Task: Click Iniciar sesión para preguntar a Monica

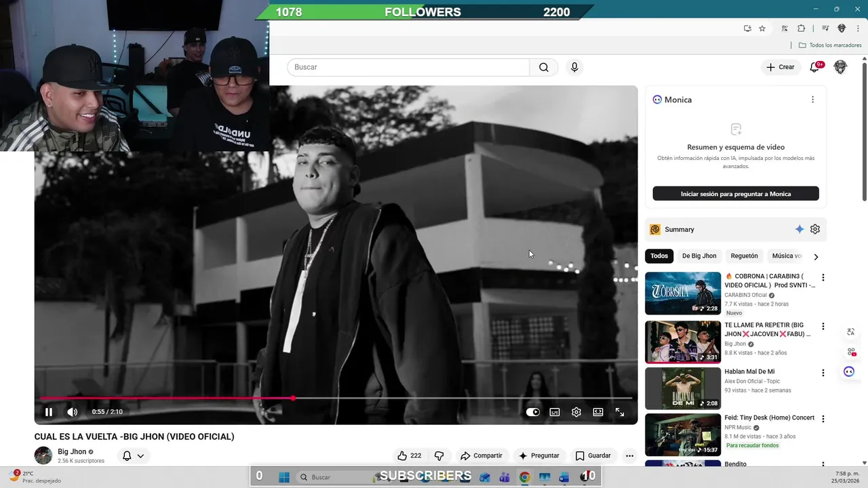Action: 736,194
